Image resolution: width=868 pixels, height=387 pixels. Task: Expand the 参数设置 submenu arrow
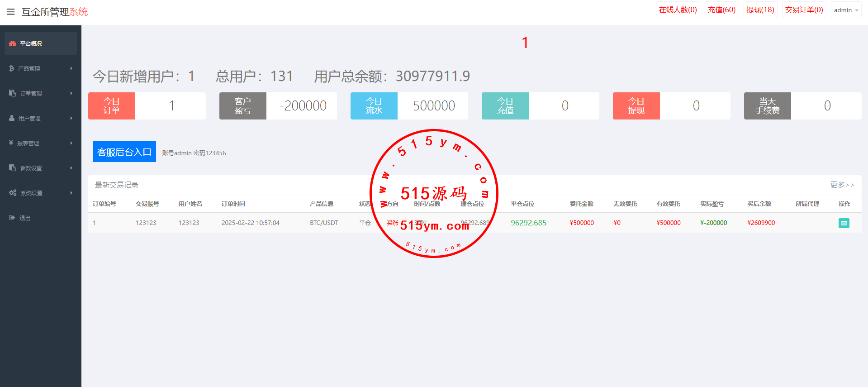[71, 168]
